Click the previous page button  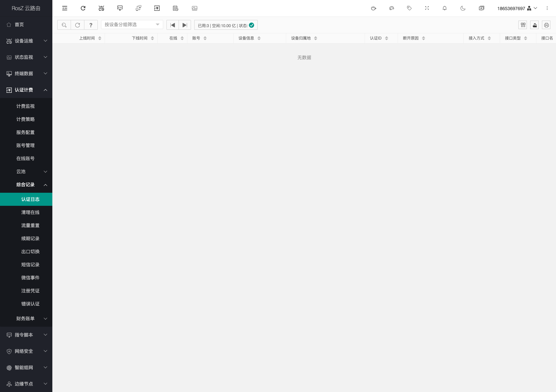(173, 25)
